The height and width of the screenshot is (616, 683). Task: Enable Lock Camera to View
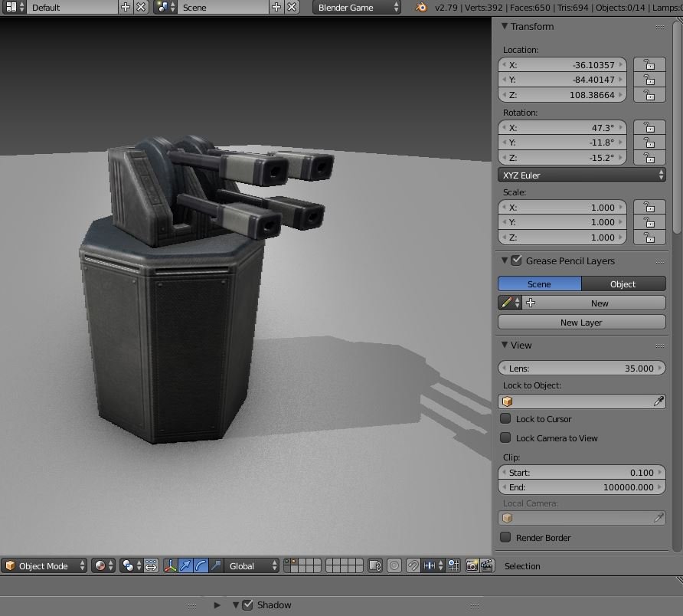click(505, 437)
